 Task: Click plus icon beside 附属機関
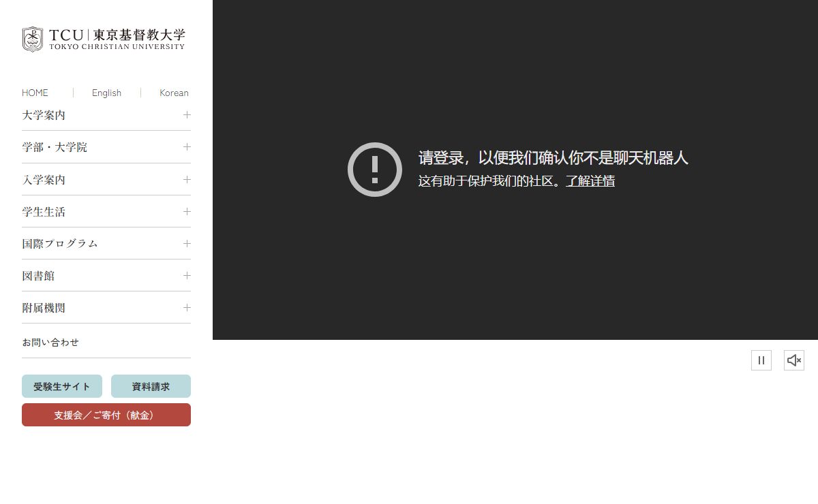click(187, 308)
